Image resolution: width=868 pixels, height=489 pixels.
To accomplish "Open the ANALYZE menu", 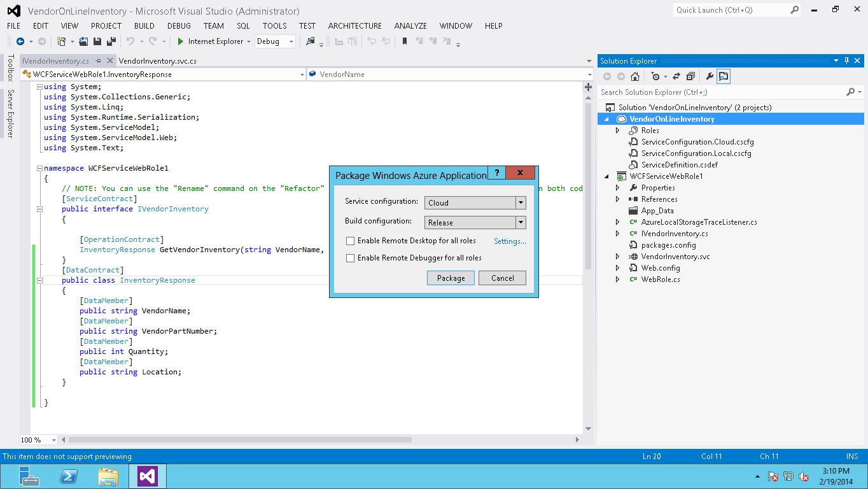I will (410, 26).
